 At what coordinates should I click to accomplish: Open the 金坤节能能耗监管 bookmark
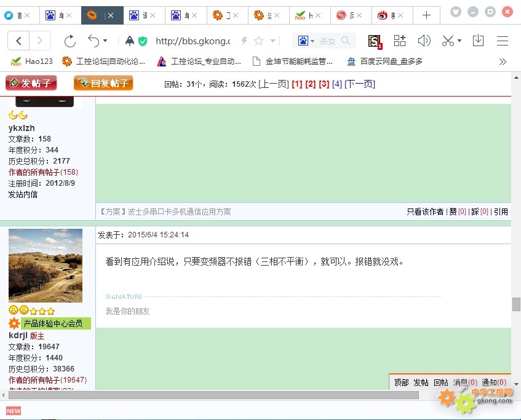[293, 61]
